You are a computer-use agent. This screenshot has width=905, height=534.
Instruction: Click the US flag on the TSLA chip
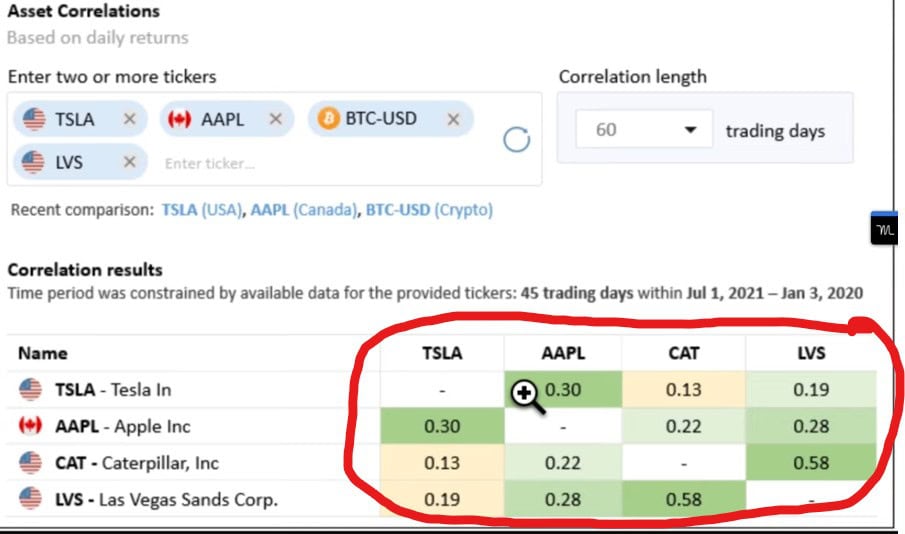[x=34, y=119]
